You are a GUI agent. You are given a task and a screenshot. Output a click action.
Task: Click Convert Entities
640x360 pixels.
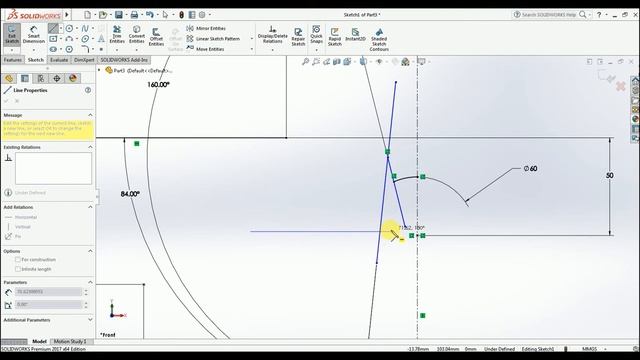pos(137,34)
